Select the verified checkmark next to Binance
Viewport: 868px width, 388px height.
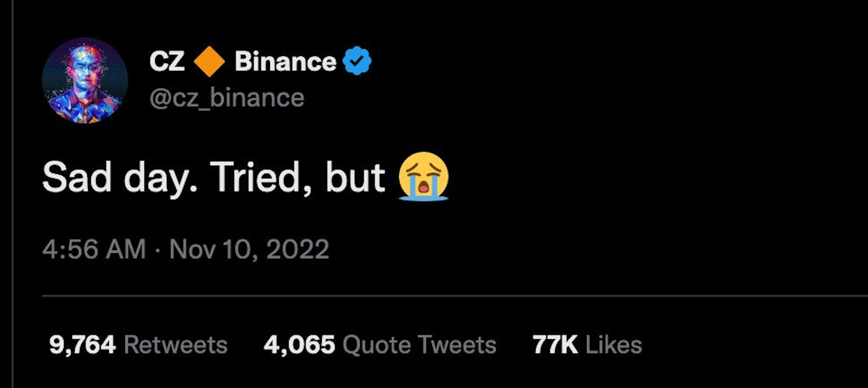357,61
